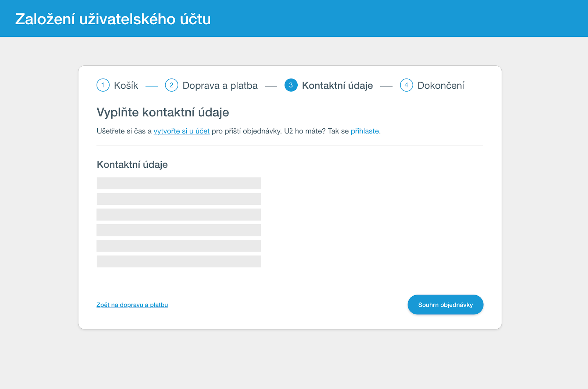Go to the Košík step label

coord(126,85)
